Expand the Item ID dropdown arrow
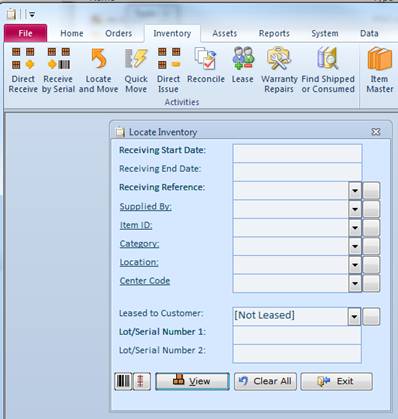Viewport: 398px width, 419px height. pos(355,228)
